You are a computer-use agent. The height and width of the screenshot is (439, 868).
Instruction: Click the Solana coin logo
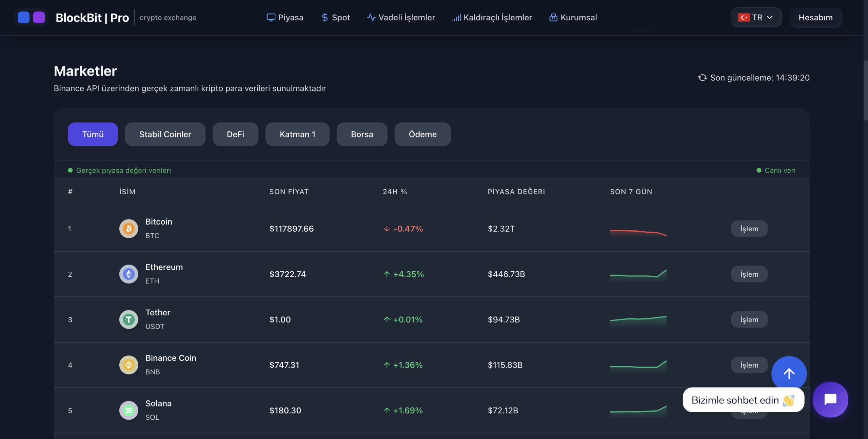[x=129, y=410]
